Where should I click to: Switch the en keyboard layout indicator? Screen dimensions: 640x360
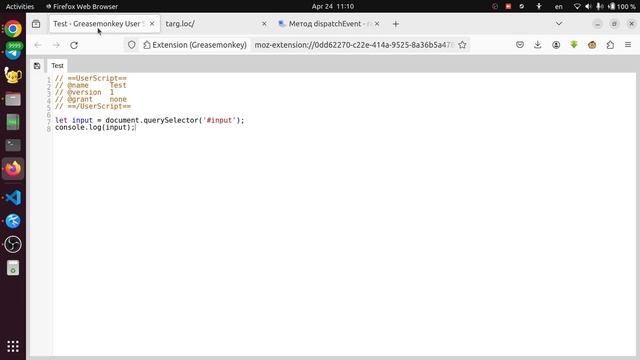tap(559, 7)
